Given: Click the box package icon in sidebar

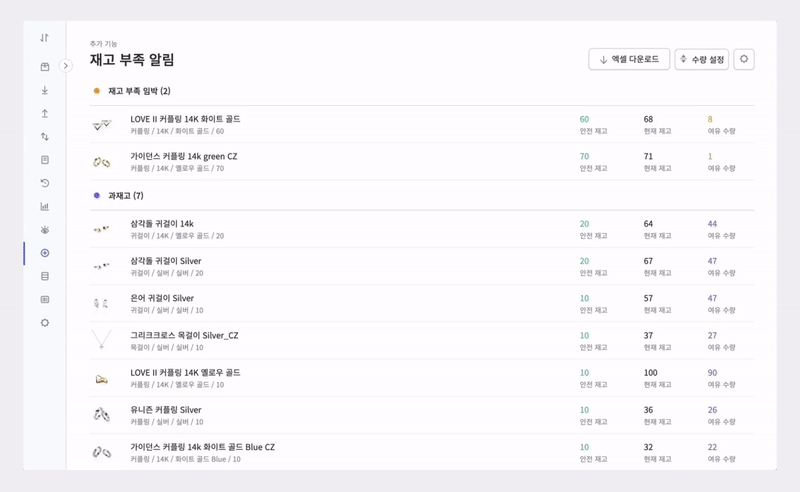Looking at the screenshot, I should tap(44, 67).
